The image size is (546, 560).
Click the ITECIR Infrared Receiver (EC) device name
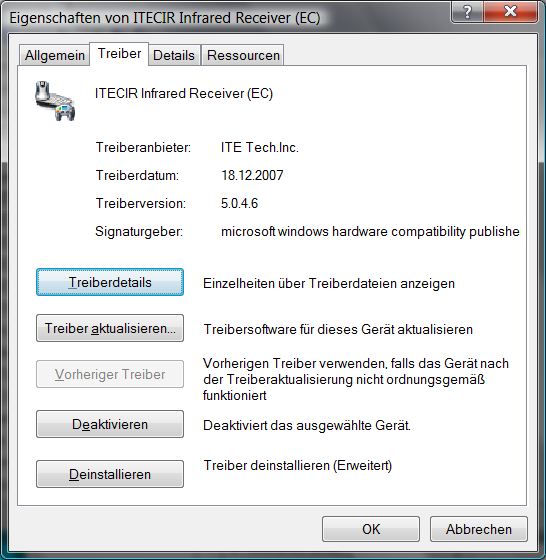(x=184, y=94)
